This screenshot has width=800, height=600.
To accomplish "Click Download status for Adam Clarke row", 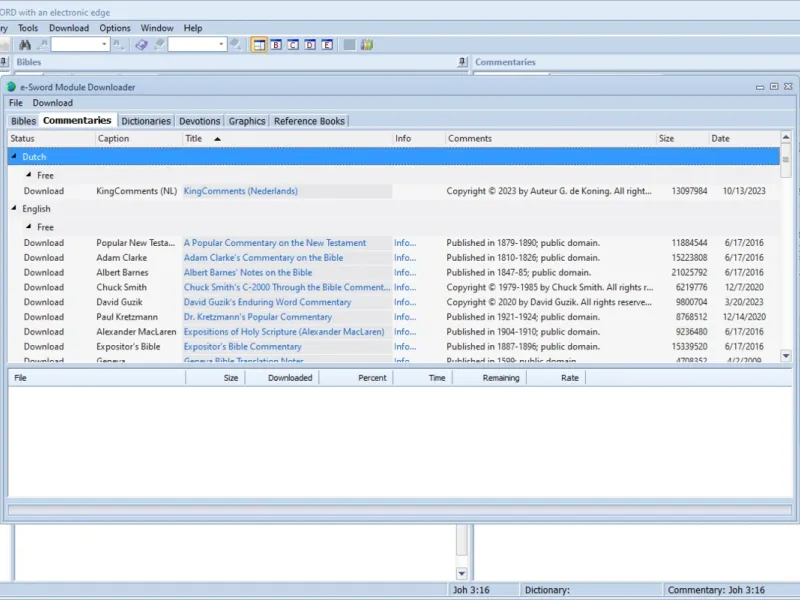I will pos(44,258).
